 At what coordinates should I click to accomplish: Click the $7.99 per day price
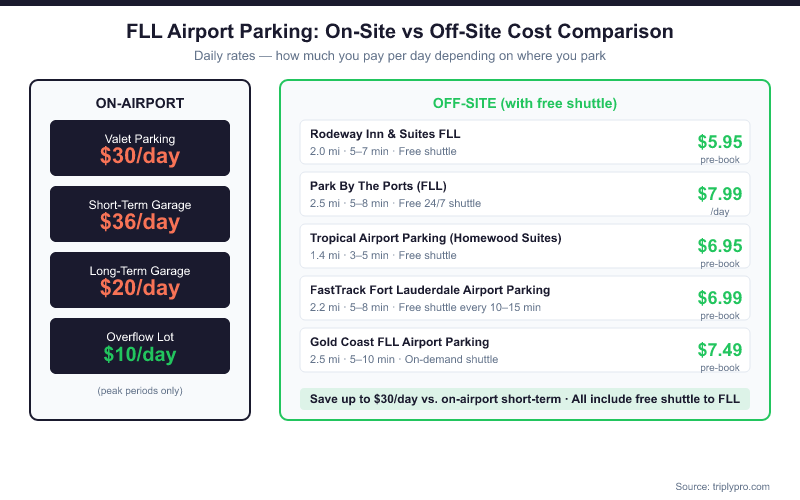click(x=719, y=194)
